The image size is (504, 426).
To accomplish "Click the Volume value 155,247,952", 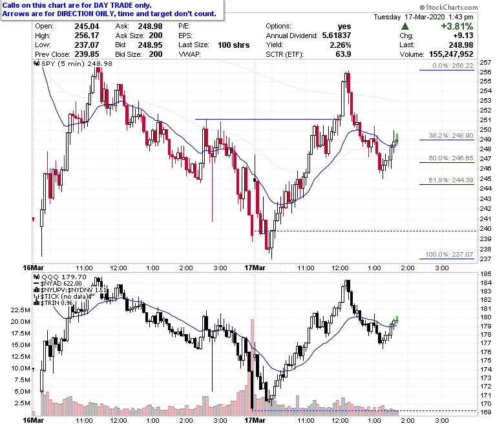I will pos(451,54).
